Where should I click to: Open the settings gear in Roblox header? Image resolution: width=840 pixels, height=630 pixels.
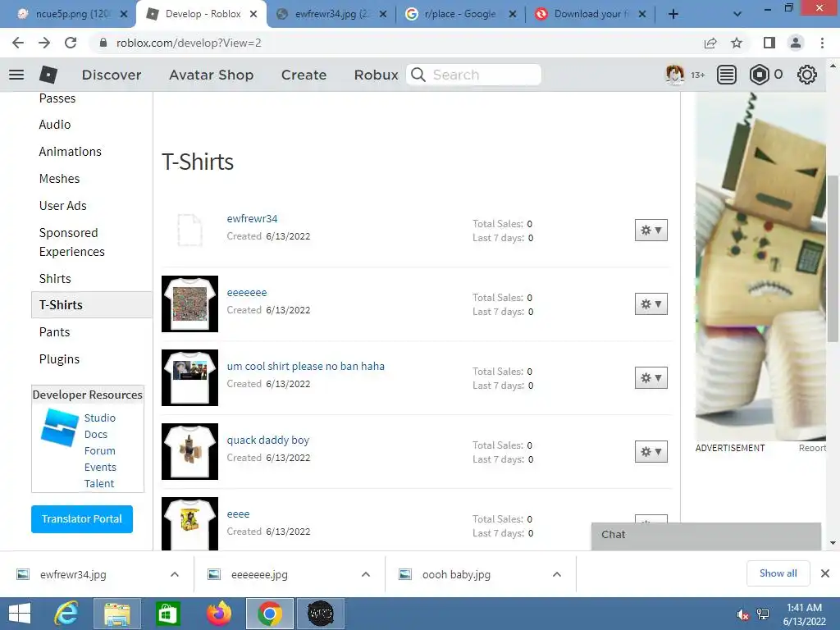coord(807,75)
